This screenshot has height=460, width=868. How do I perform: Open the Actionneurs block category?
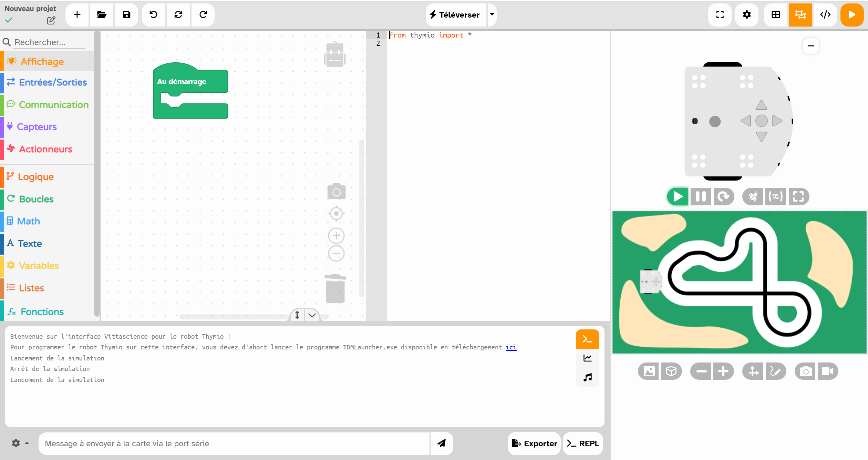coord(48,149)
